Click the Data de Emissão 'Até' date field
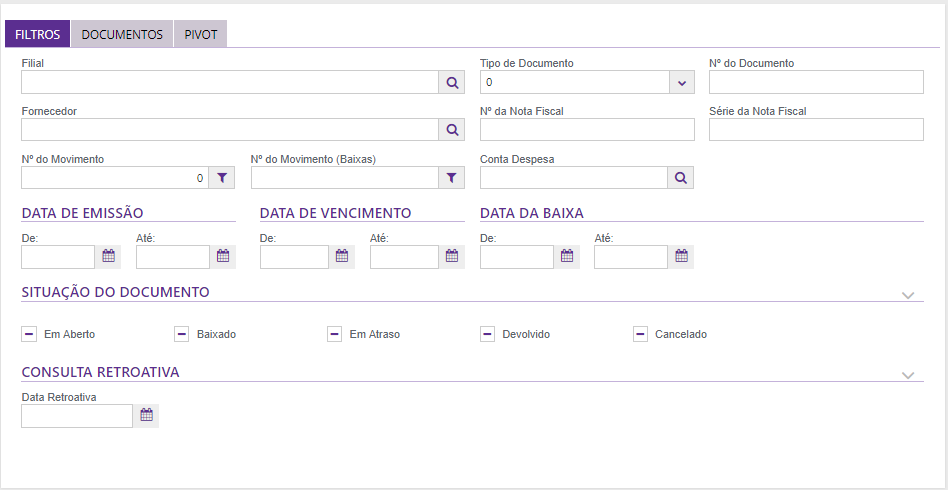The image size is (948, 490). click(x=173, y=256)
